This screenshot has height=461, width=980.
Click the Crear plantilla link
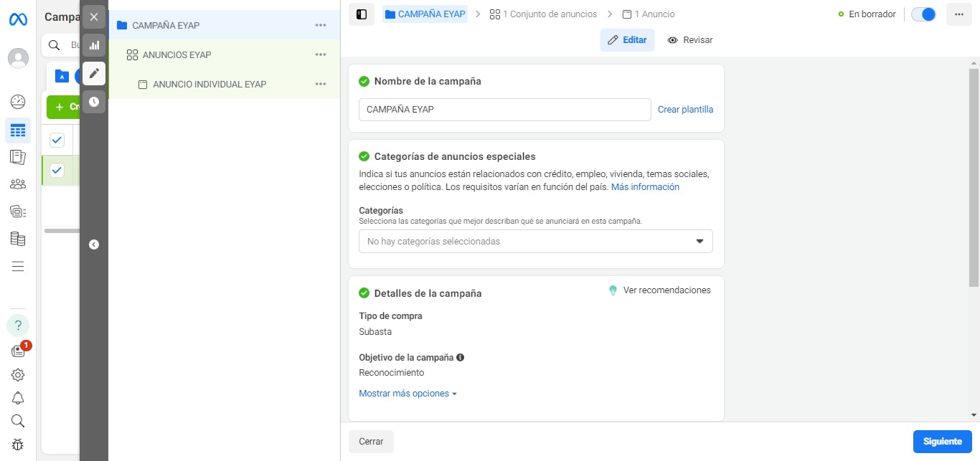(685, 110)
